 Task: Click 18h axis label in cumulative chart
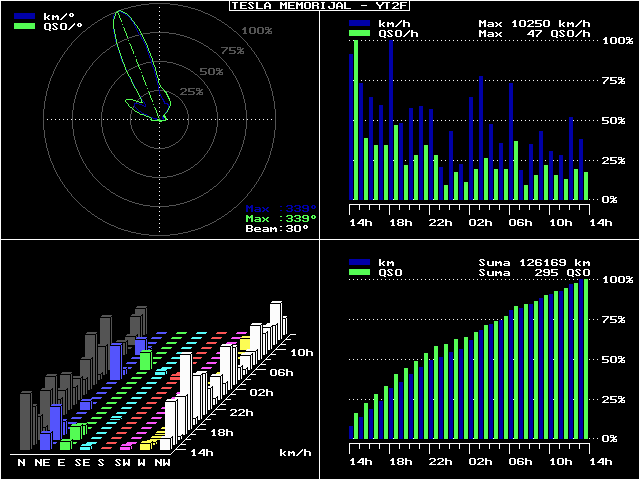(x=401, y=462)
